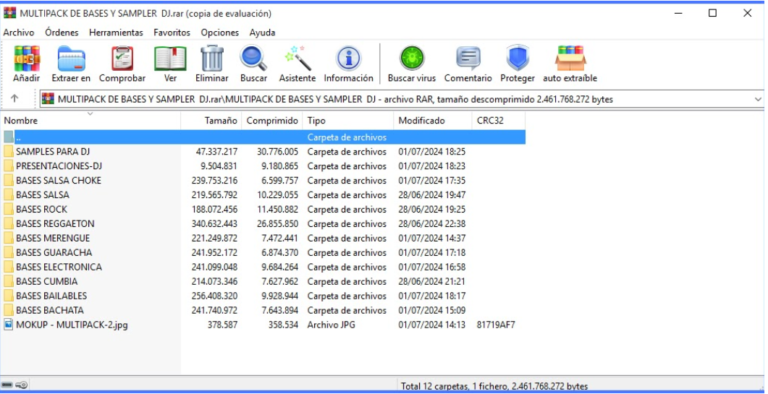Click the Proteger shield icon

click(518, 58)
